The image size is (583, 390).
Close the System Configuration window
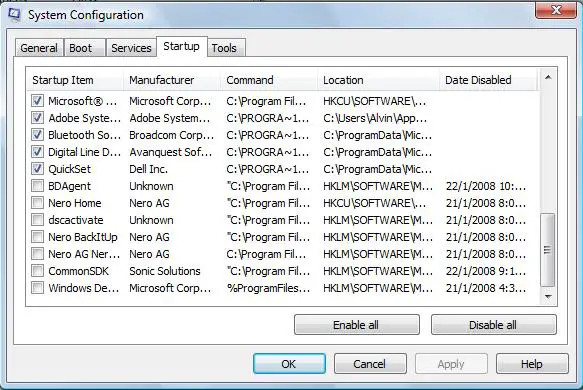pos(555,10)
